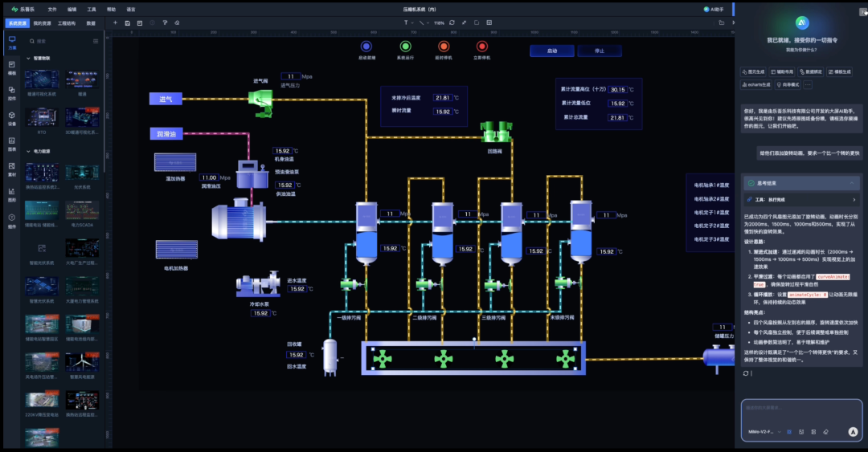This screenshot has height=452, width=868.
Task: Click the 停止 stop button on canvas
Action: coord(600,51)
